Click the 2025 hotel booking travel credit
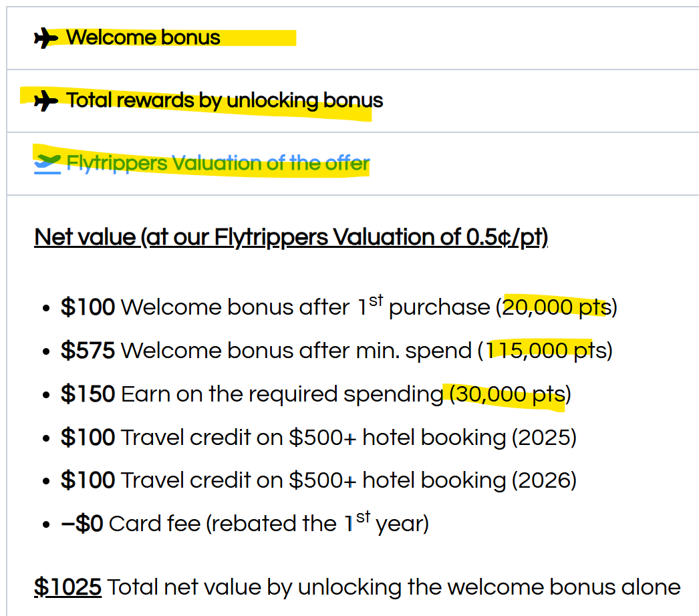Screen dimensions: 699x616 click(x=319, y=437)
